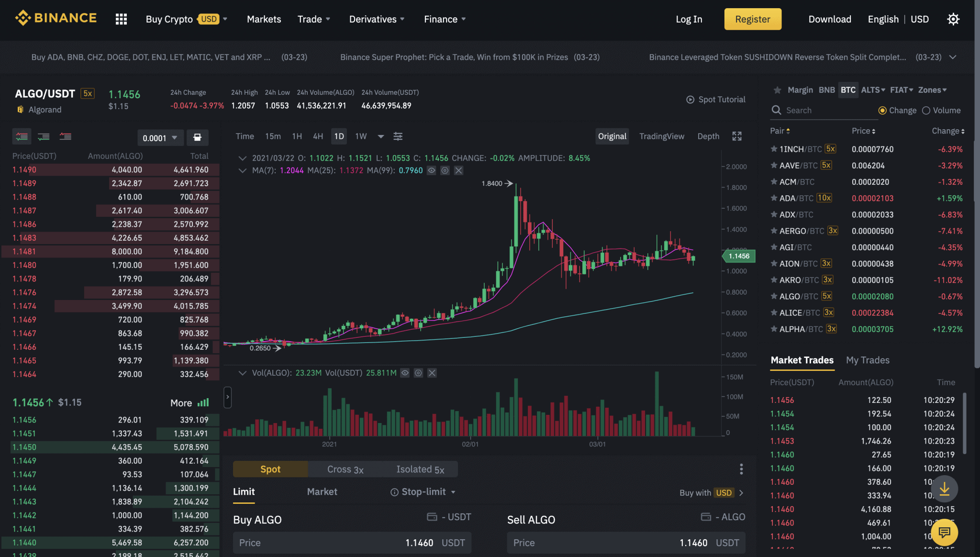Open the ALTS market dropdown
The image size is (980, 557).
pyautogui.click(x=873, y=90)
